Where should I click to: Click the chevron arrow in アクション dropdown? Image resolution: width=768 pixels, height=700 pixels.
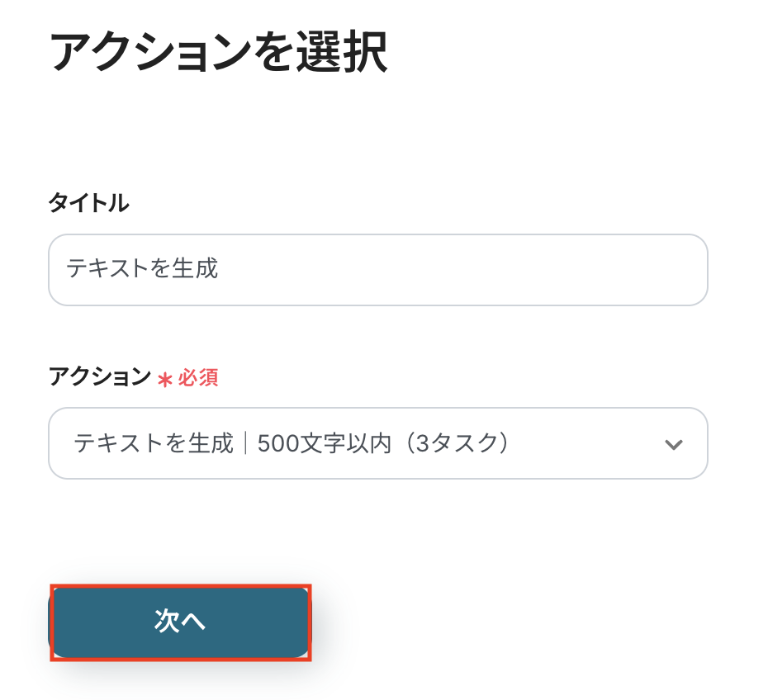coord(674,445)
